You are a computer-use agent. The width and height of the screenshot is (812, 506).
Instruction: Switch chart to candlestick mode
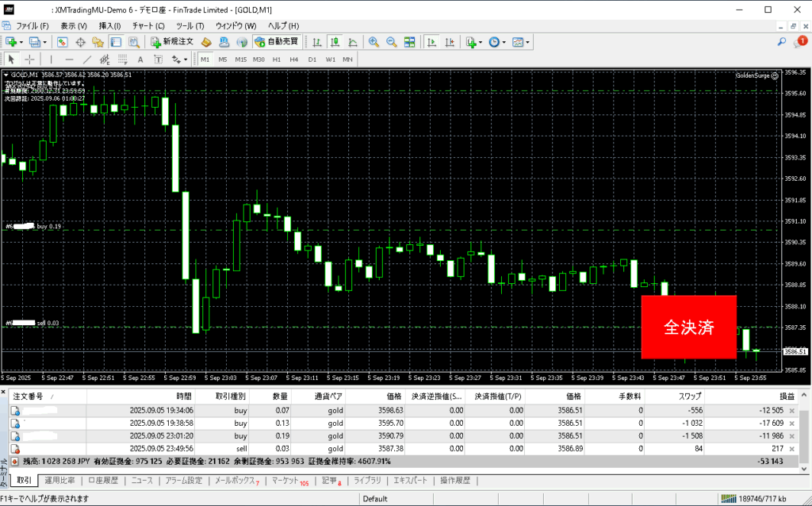coord(335,42)
